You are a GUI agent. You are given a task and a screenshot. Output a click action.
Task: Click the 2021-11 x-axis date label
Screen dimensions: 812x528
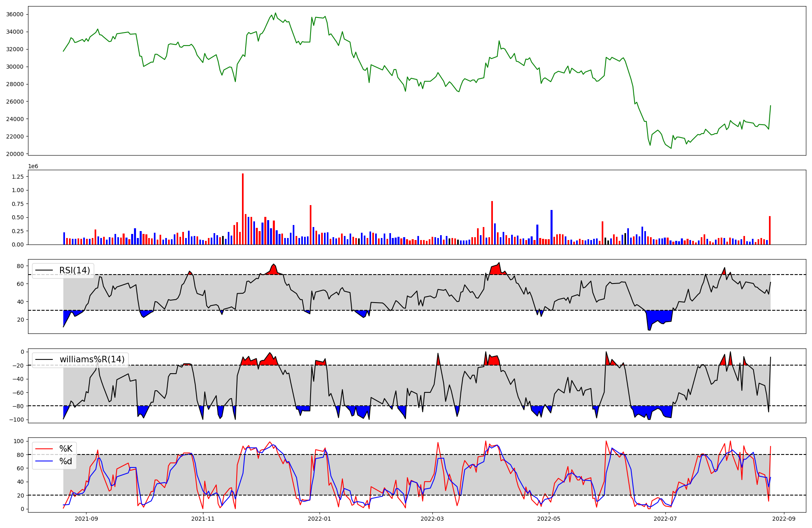click(x=203, y=519)
